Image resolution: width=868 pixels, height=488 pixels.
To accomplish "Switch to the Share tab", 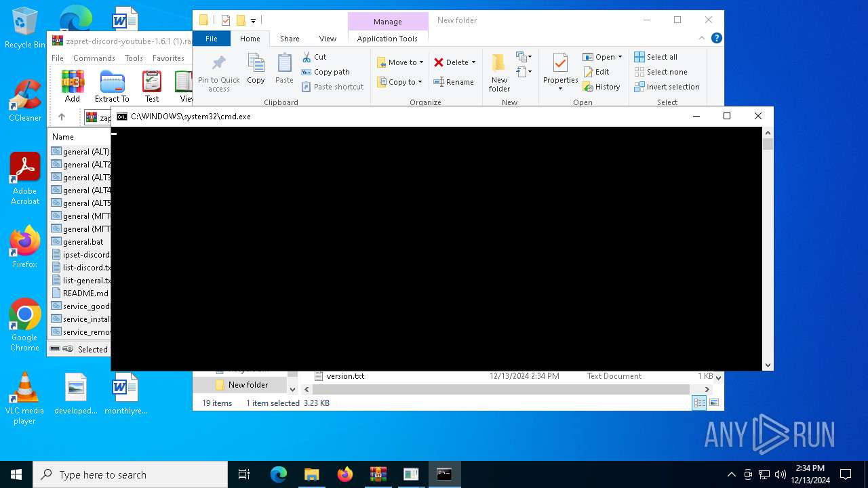I will click(x=290, y=39).
